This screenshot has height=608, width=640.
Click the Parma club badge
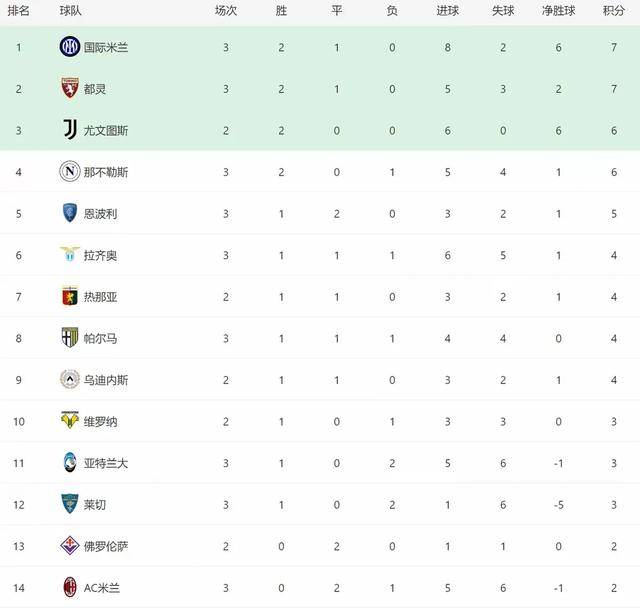[x=69, y=338]
